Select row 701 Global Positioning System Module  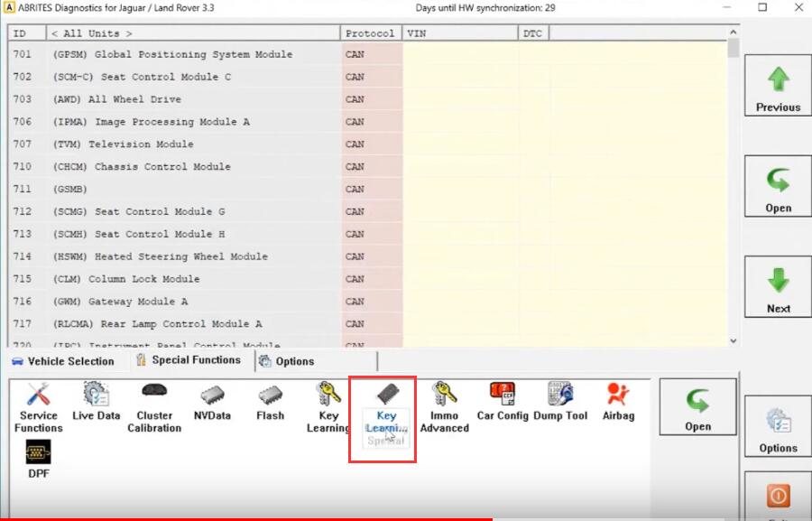point(367,54)
